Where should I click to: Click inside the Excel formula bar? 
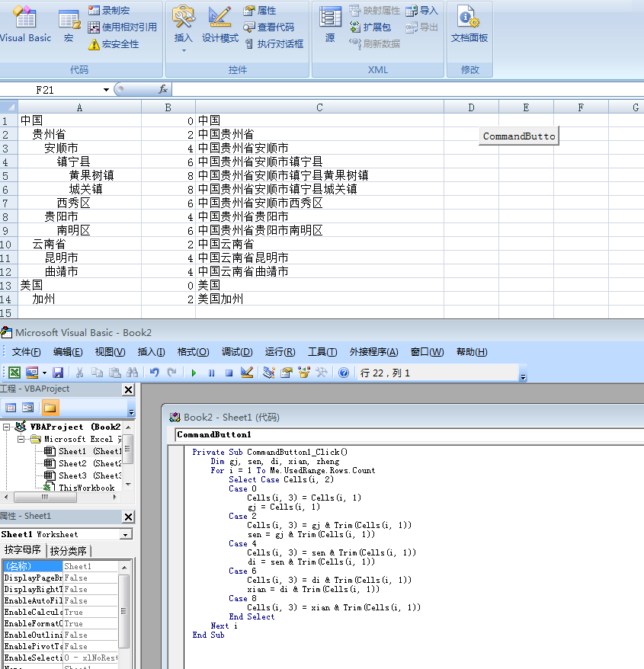[408, 90]
